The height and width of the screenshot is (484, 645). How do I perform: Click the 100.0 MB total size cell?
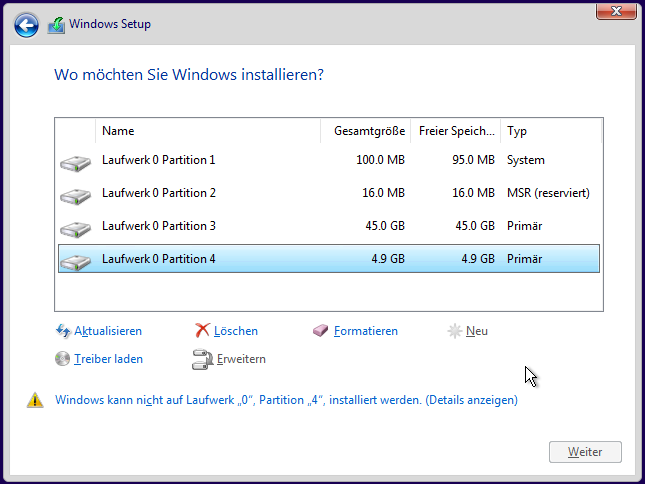click(381, 160)
